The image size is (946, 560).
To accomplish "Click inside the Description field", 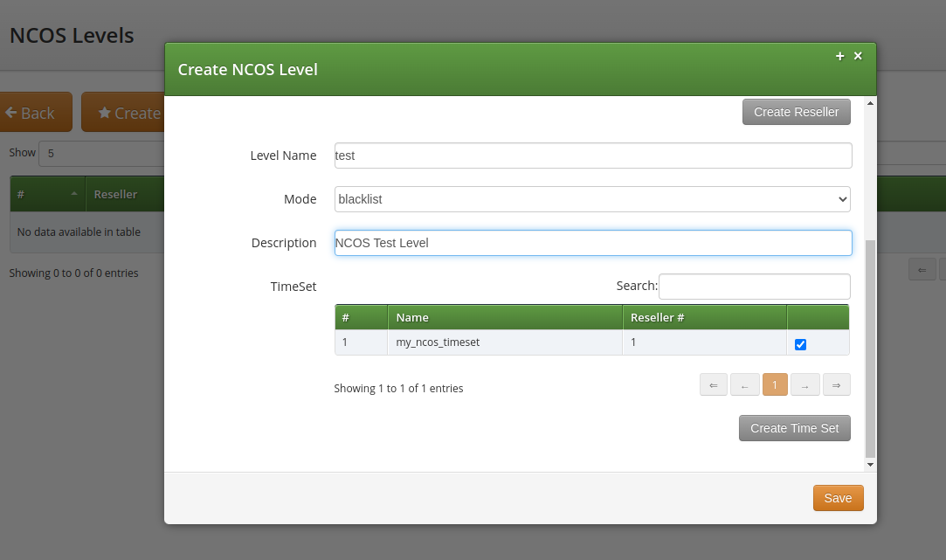I will point(592,243).
